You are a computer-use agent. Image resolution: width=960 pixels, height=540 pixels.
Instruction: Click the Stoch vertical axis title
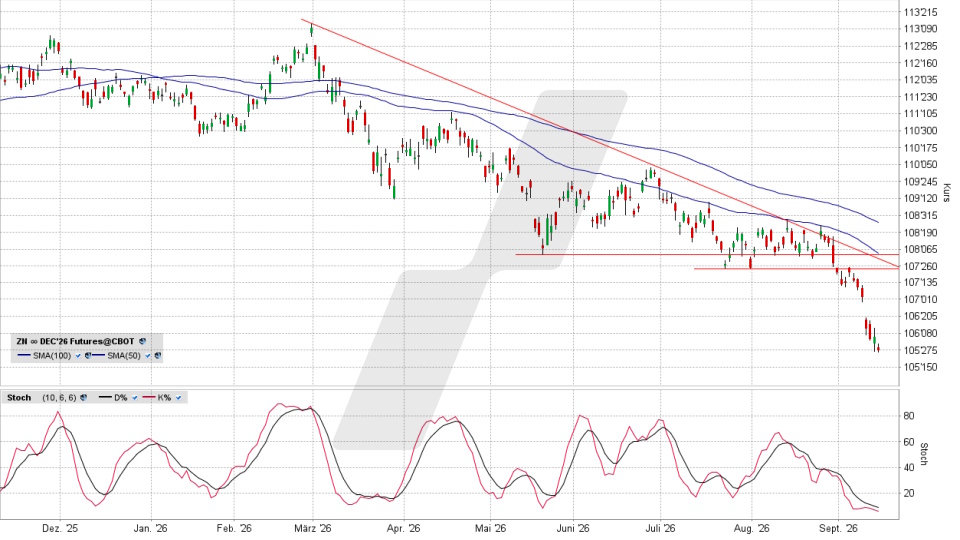click(x=924, y=454)
